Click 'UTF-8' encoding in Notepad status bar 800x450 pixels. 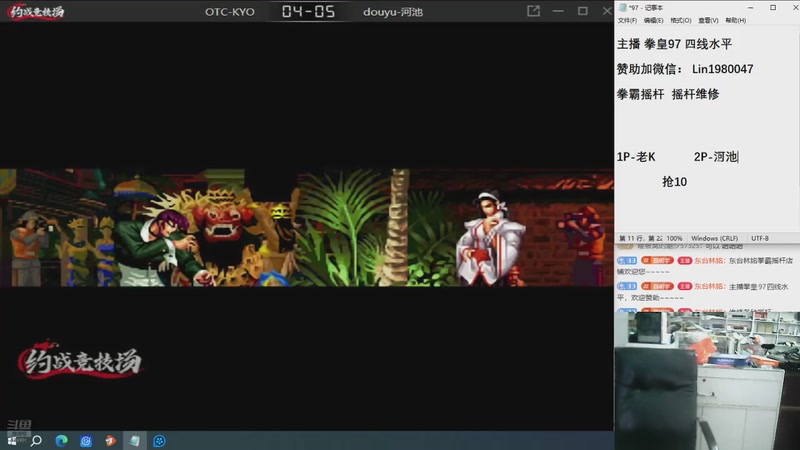coord(760,238)
